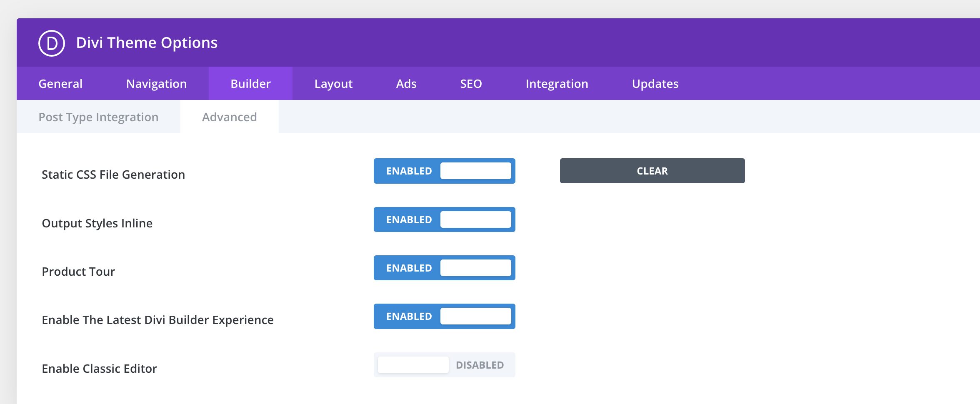Click the Divi circular D logo
This screenshot has width=980, height=404.
point(52,43)
